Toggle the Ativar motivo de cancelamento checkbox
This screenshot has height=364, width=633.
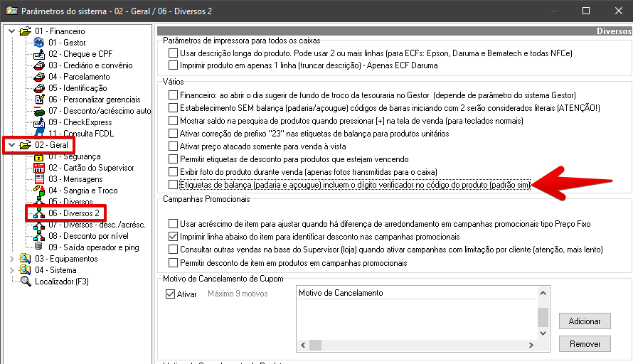(x=171, y=294)
